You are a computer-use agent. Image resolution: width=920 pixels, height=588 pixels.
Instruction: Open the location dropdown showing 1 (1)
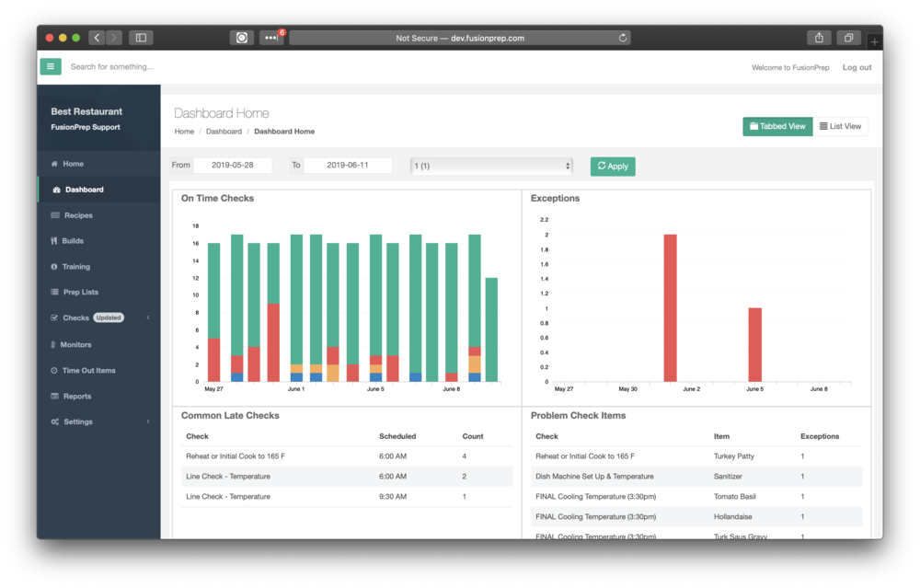click(491, 166)
